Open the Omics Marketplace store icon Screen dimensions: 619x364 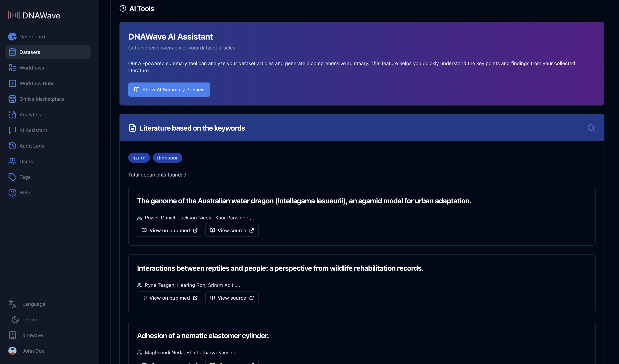(12, 99)
